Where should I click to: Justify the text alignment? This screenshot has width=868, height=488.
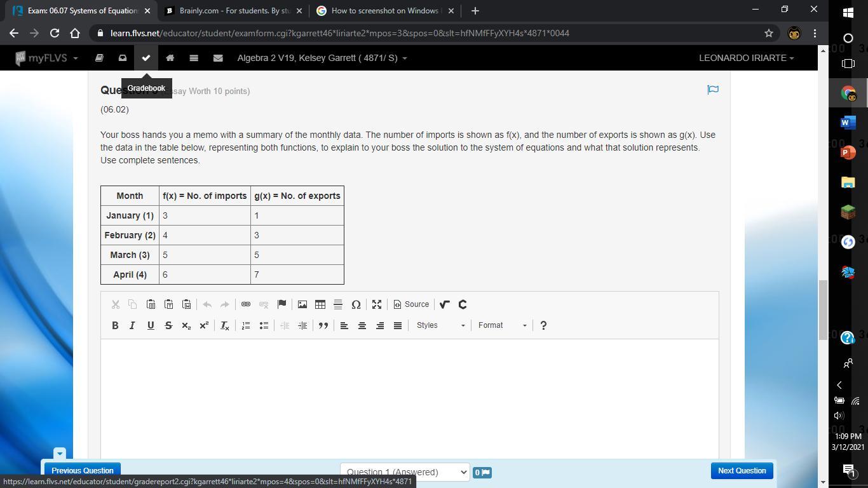pyautogui.click(x=398, y=325)
